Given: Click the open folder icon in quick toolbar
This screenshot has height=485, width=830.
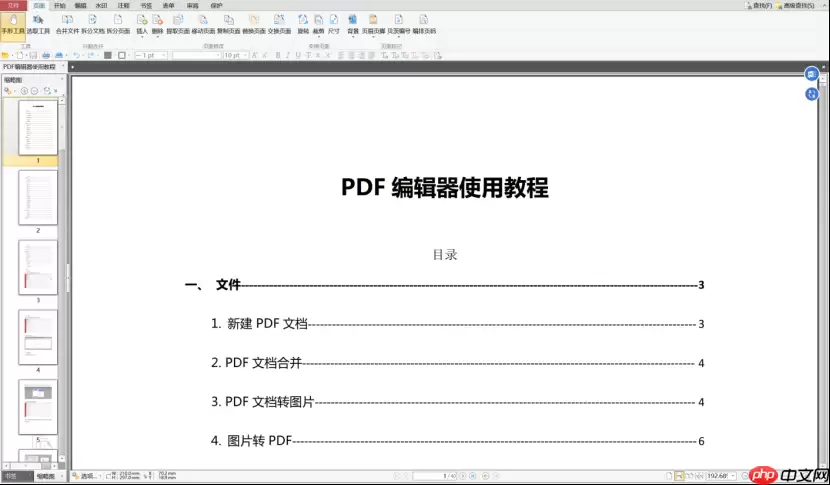Looking at the screenshot, I should pyautogui.click(x=5, y=55).
